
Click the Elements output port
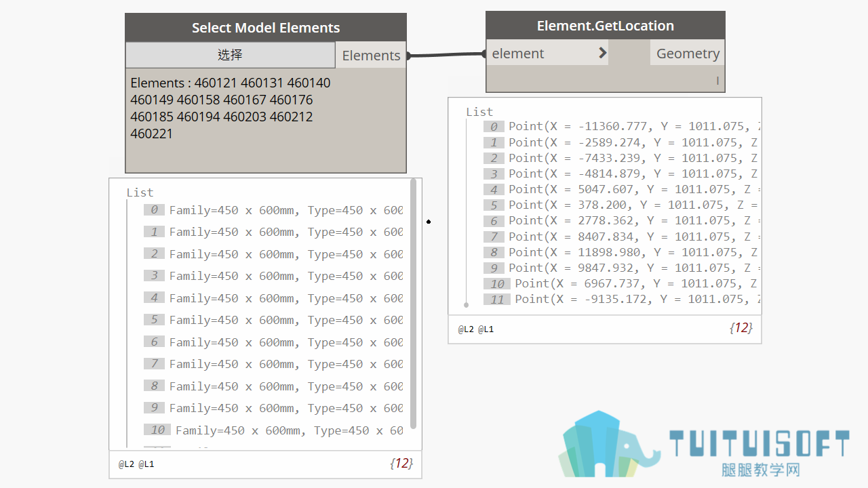(x=371, y=56)
